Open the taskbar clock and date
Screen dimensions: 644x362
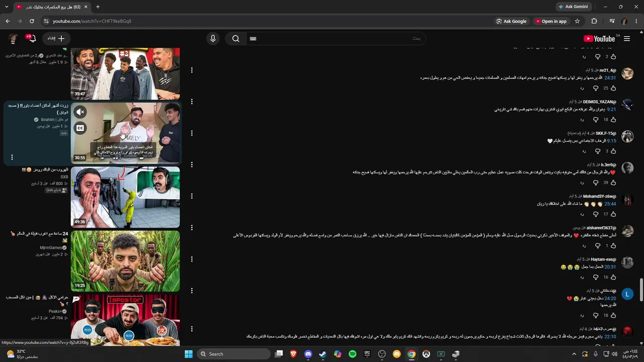pyautogui.click(x=631, y=354)
